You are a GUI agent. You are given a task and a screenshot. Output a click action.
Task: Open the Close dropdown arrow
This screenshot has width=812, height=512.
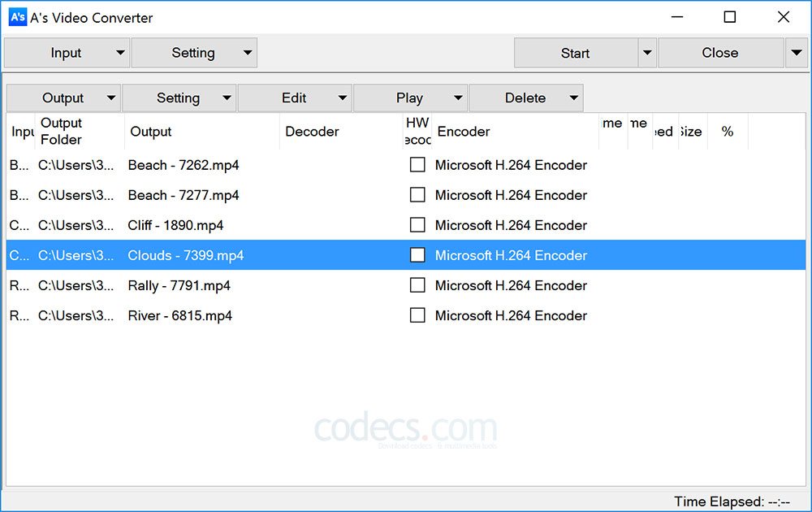click(x=797, y=53)
